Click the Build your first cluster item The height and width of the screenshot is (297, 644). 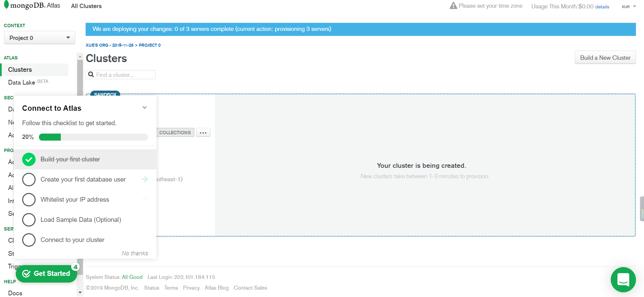85,159
